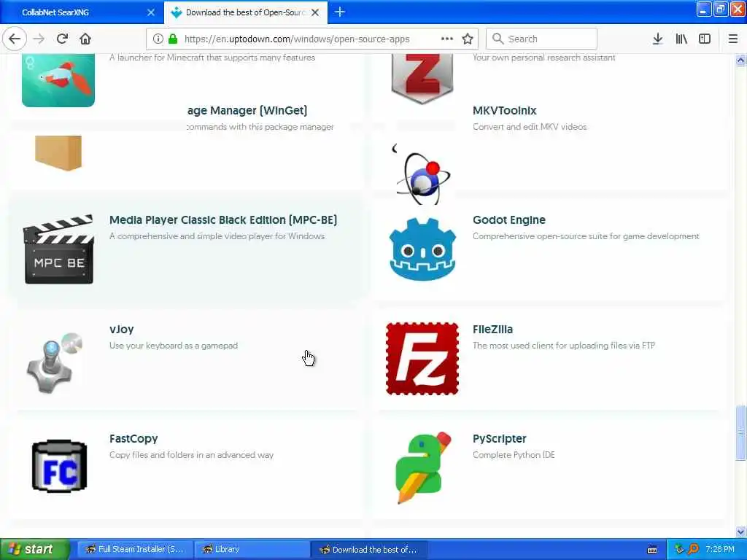Click the red Z research assistant icon

click(x=422, y=79)
